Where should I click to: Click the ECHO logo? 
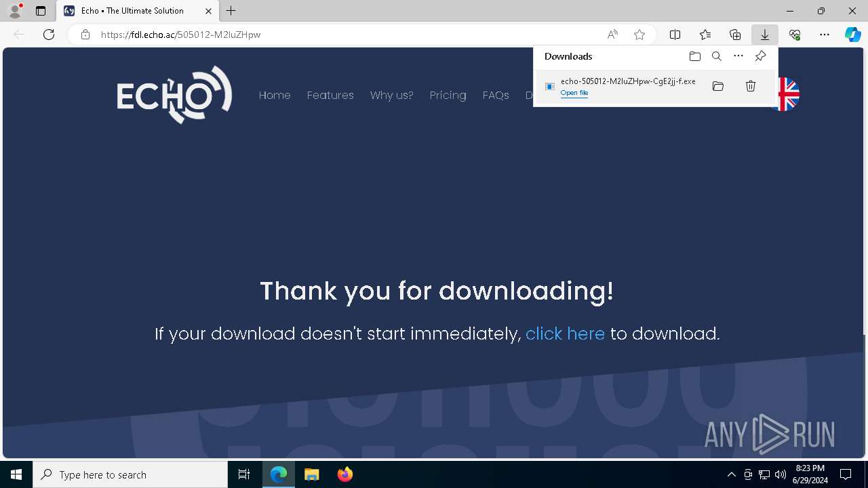pos(174,95)
